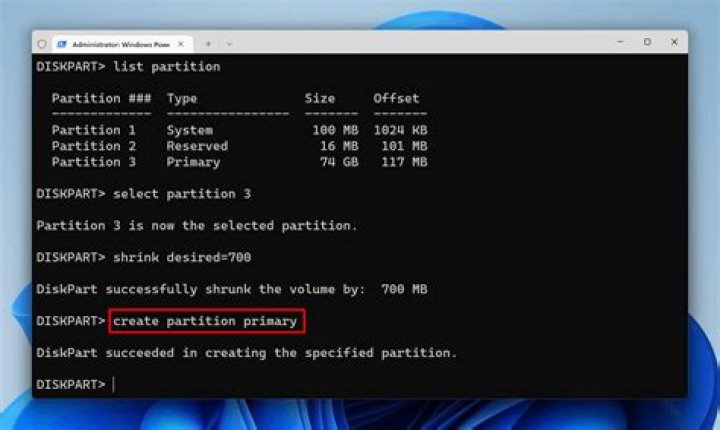720x430 pixels.
Task: Click 'DiskPart succeeded in creating the specified partition.'
Action: pyautogui.click(x=247, y=353)
